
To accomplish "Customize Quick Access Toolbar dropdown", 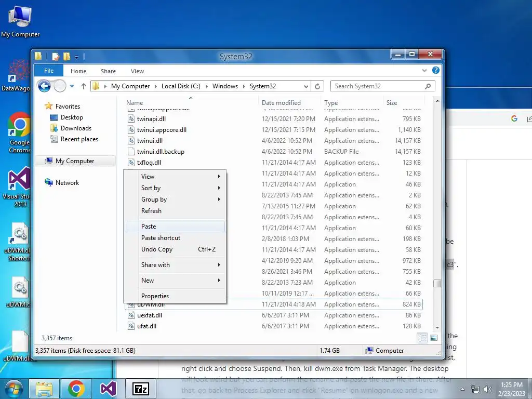I will [77, 57].
